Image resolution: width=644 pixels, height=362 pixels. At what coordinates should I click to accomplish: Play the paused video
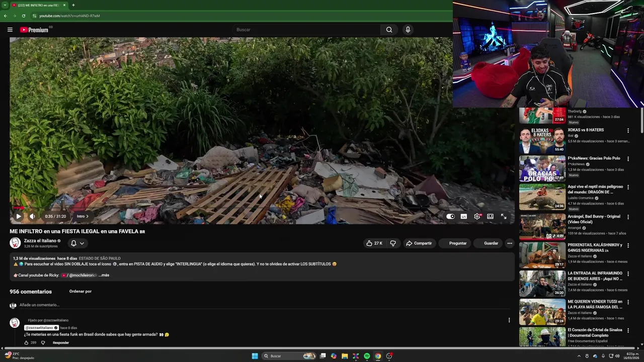(x=19, y=216)
